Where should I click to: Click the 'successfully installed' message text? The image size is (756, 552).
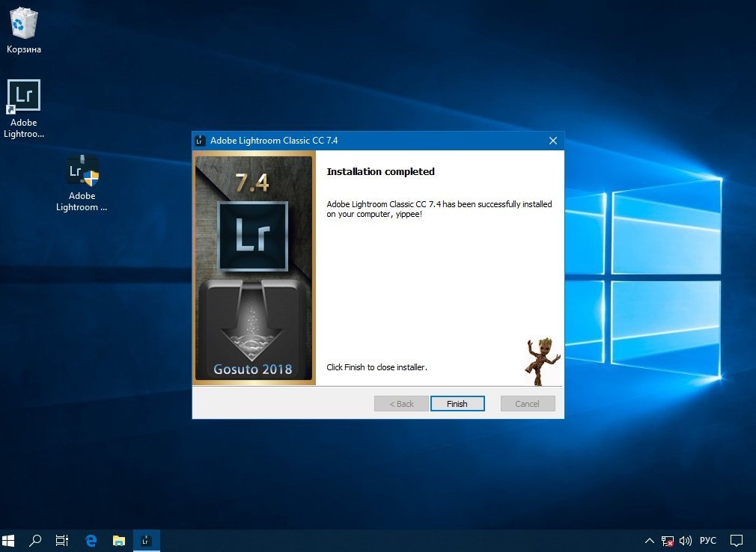point(439,209)
